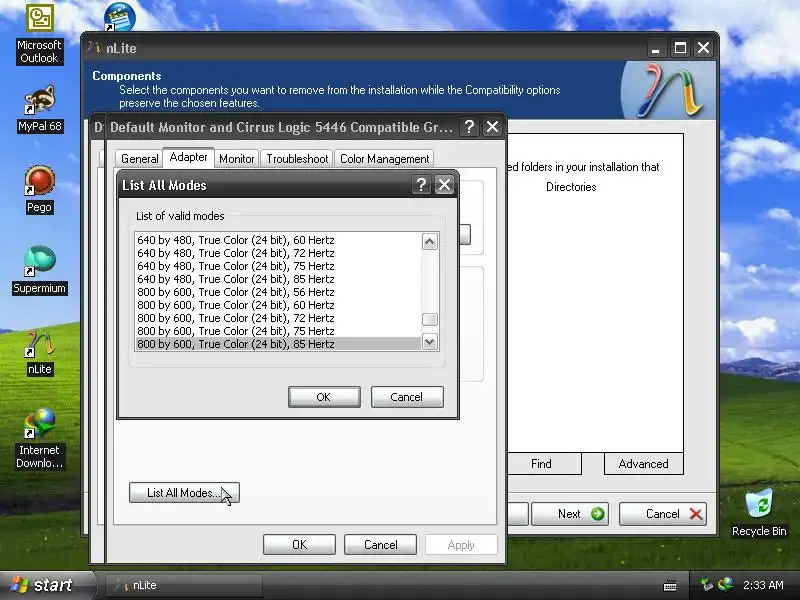Maximize the nLite window
Viewport: 800px width, 600px height.
[680, 48]
